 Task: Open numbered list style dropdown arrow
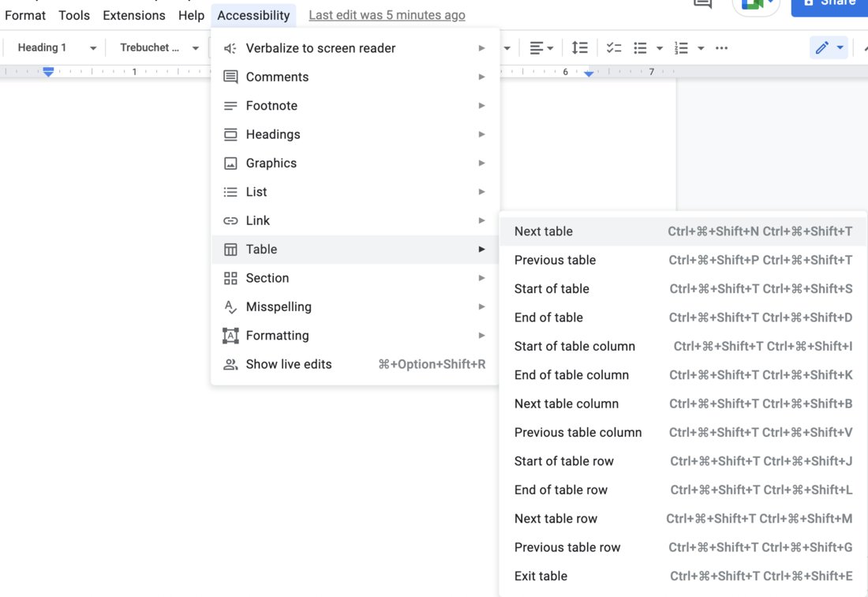[701, 48]
